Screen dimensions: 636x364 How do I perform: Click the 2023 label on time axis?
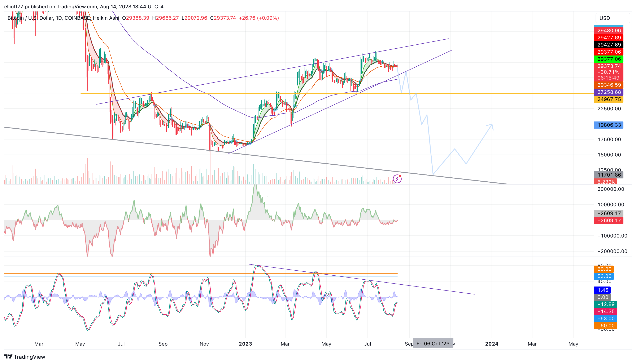coord(245,344)
